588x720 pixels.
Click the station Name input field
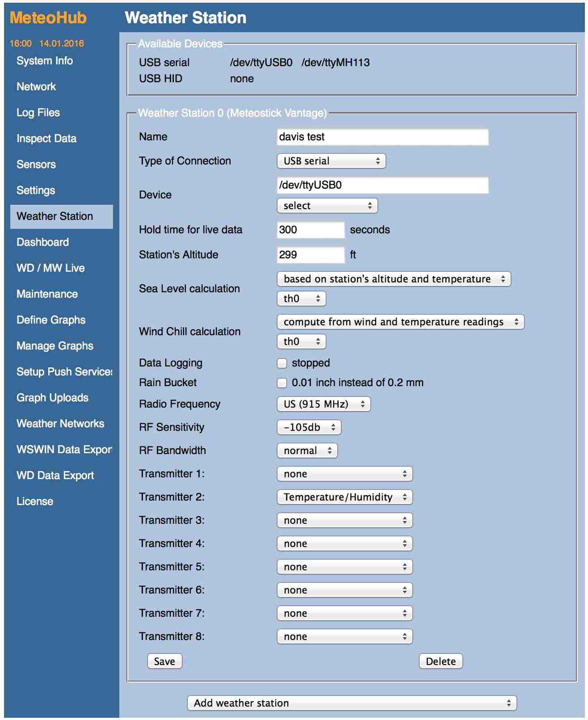click(x=382, y=137)
